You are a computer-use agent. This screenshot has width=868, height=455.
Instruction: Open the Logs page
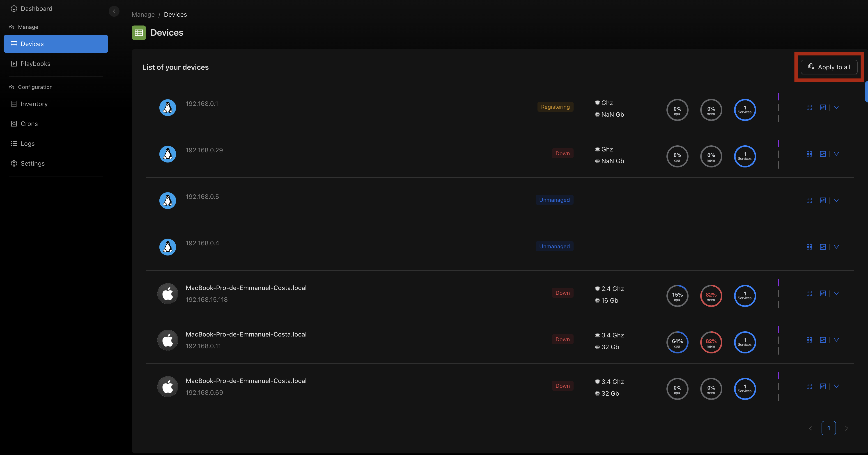[x=56, y=144]
